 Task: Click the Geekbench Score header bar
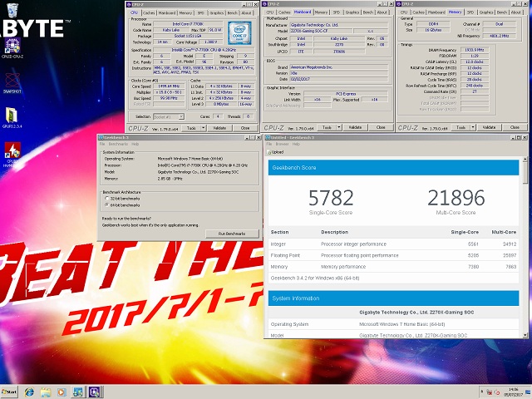click(393, 167)
